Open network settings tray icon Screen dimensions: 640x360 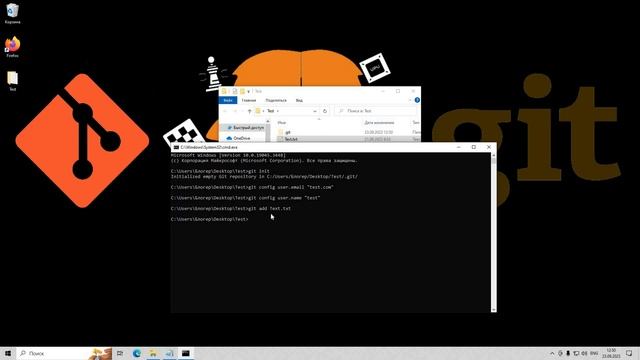point(576,353)
